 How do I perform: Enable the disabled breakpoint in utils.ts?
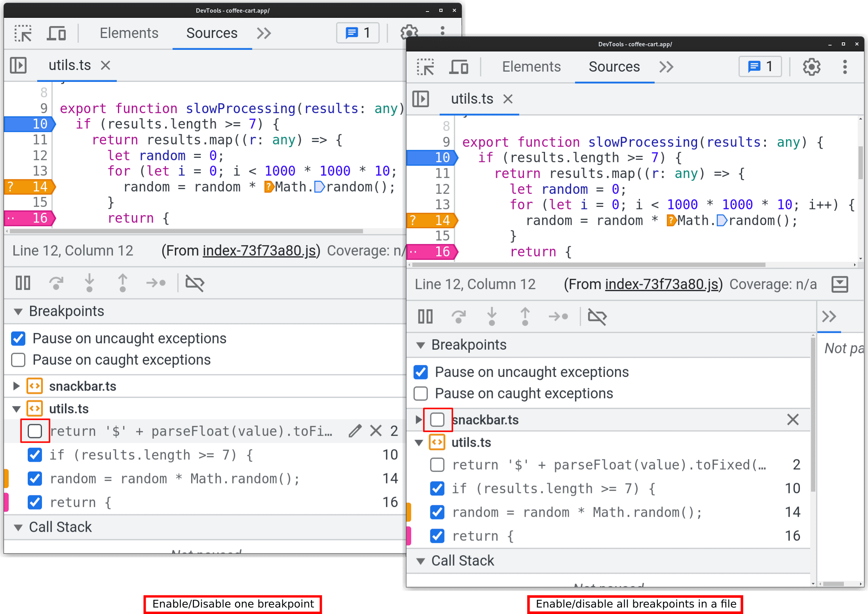[x=35, y=431]
